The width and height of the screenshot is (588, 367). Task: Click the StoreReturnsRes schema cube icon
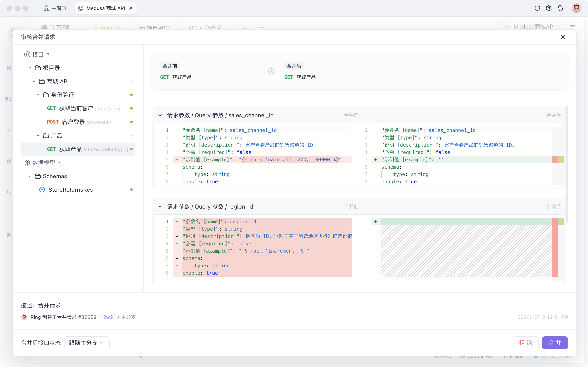(x=42, y=190)
